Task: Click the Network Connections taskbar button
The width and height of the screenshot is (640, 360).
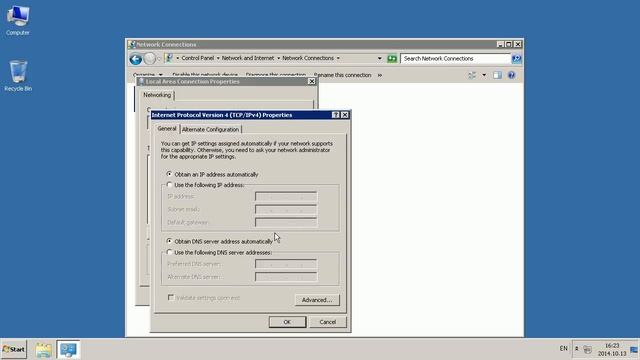Action: 68,350
